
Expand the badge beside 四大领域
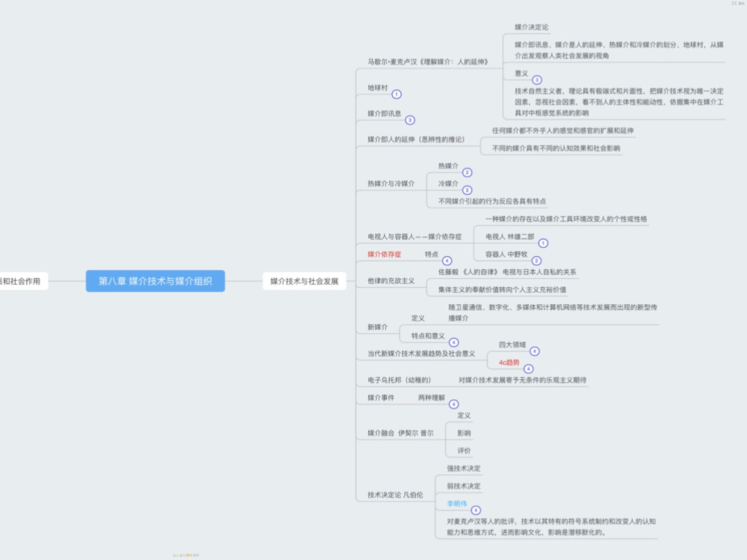coord(535,351)
